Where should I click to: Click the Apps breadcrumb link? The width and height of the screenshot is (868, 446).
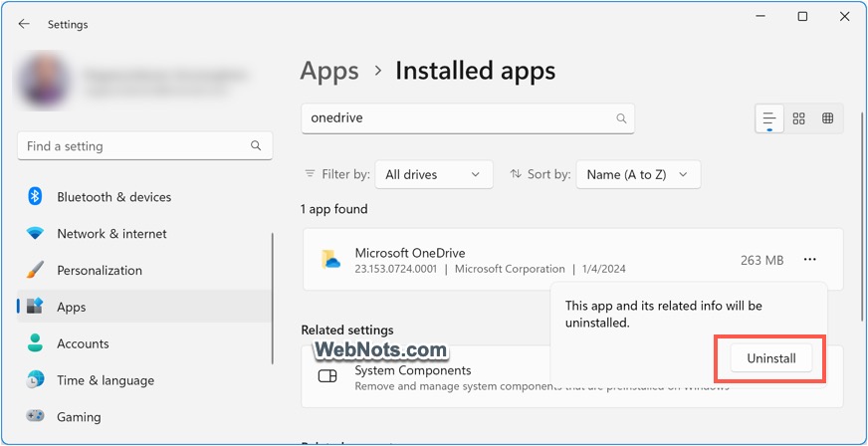pyautogui.click(x=329, y=71)
